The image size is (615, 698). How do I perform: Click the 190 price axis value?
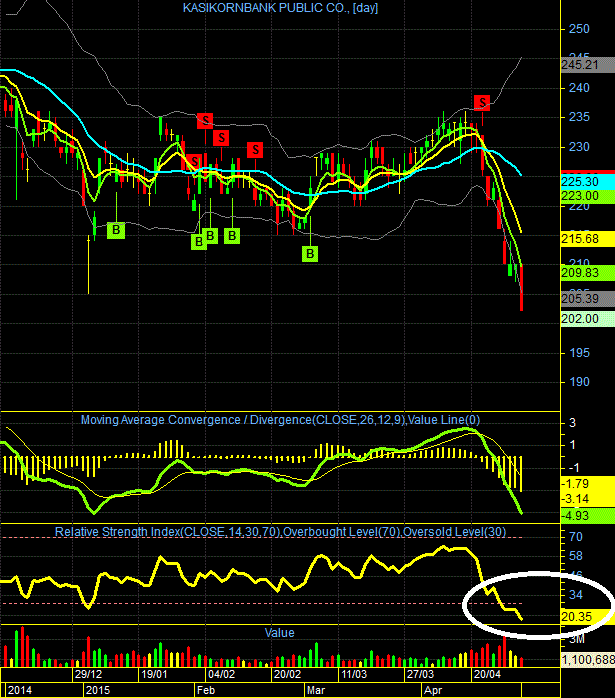click(x=579, y=382)
